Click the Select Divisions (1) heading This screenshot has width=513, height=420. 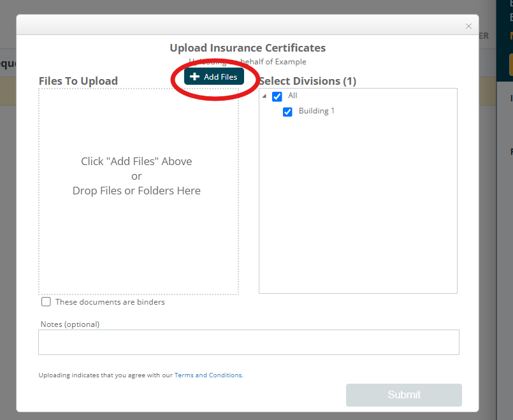pos(308,81)
